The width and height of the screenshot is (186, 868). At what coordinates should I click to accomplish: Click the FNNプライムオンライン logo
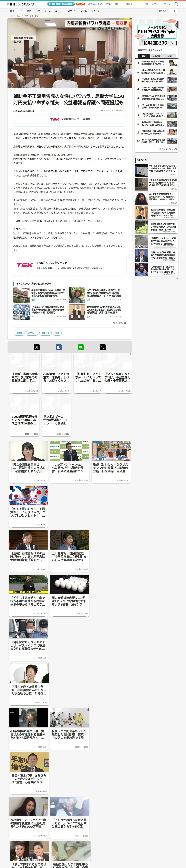21,4
